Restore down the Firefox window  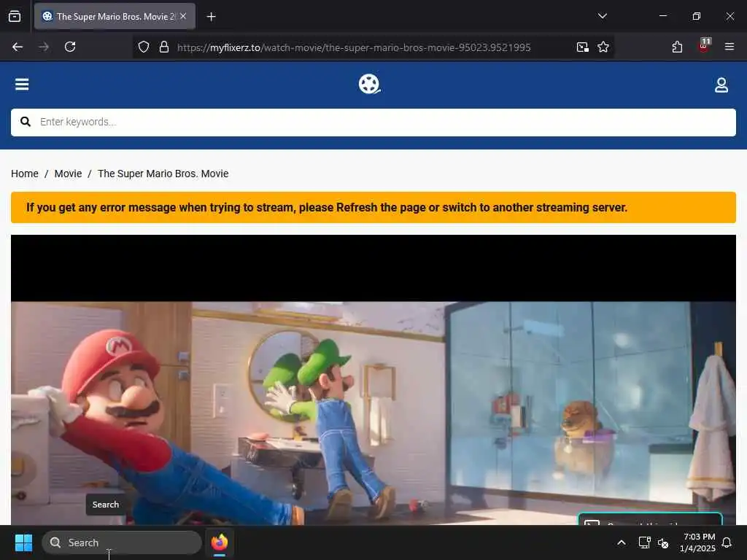pyautogui.click(x=696, y=16)
